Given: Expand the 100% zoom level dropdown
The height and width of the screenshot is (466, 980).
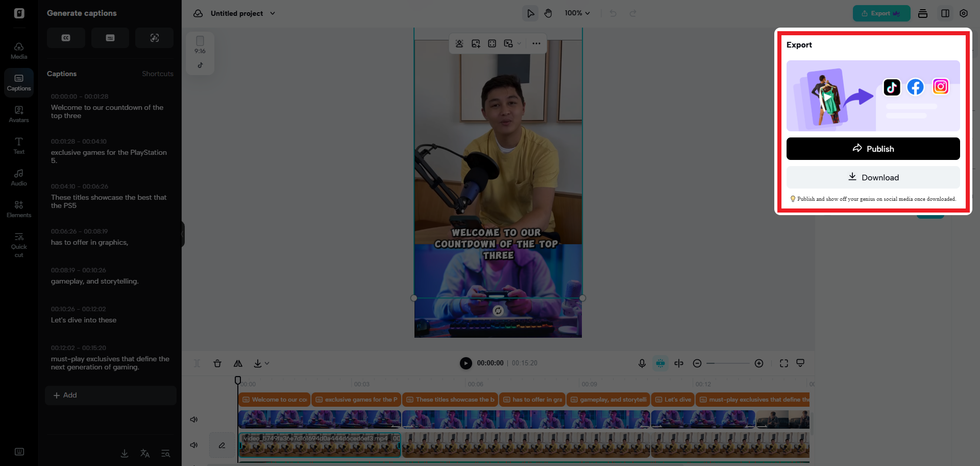Looking at the screenshot, I should pos(577,13).
